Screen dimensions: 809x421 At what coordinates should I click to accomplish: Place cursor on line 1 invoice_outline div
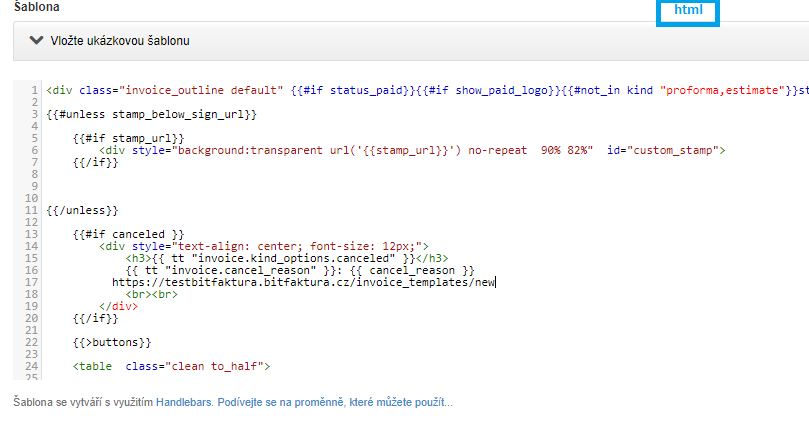[427, 90]
